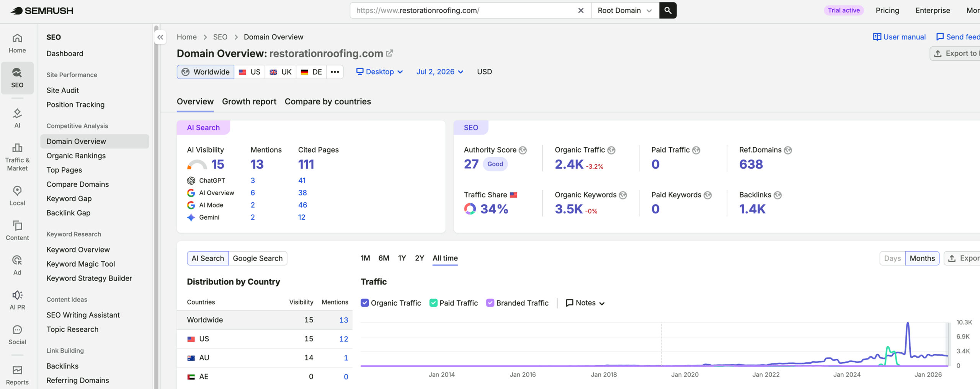Image resolution: width=980 pixels, height=389 pixels.
Task: Click the sidebar vertical scrollbar
Action: [156, 207]
